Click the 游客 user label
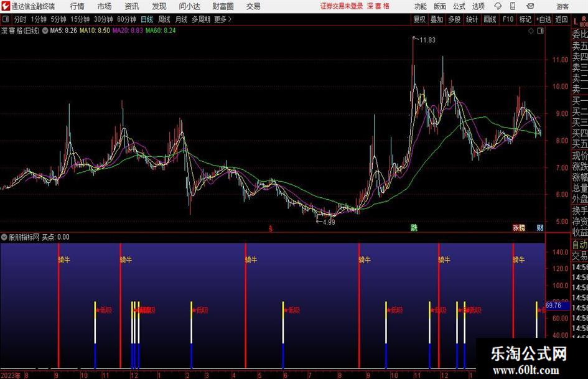The width and height of the screenshot is (588, 379). click(562, 6)
